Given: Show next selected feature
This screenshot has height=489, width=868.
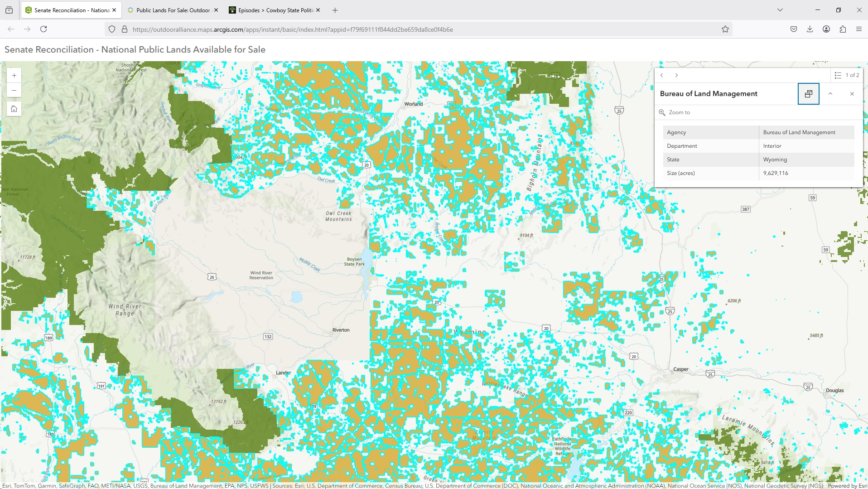Looking at the screenshot, I should pos(676,75).
